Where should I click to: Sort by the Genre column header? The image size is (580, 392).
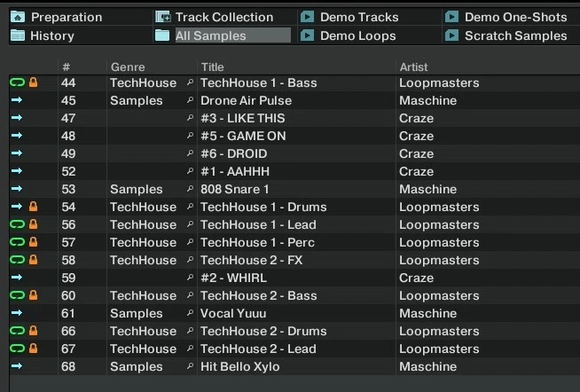[128, 67]
